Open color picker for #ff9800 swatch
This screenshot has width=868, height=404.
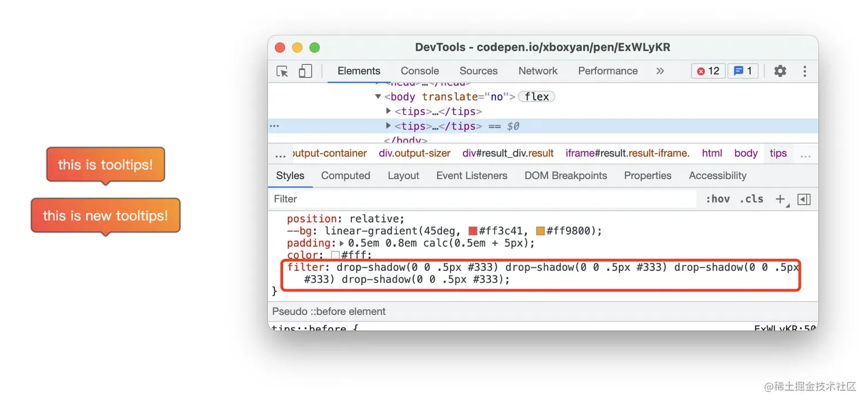[x=540, y=231]
